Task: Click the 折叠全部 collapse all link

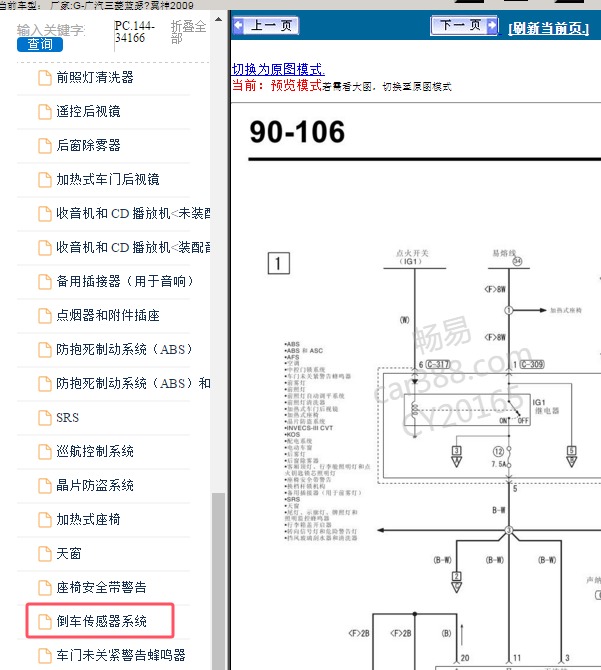Action: pos(188,32)
